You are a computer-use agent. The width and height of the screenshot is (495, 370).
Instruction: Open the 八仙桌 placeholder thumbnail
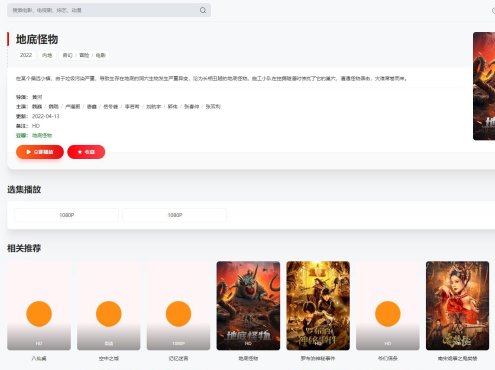click(x=39, y=306)
